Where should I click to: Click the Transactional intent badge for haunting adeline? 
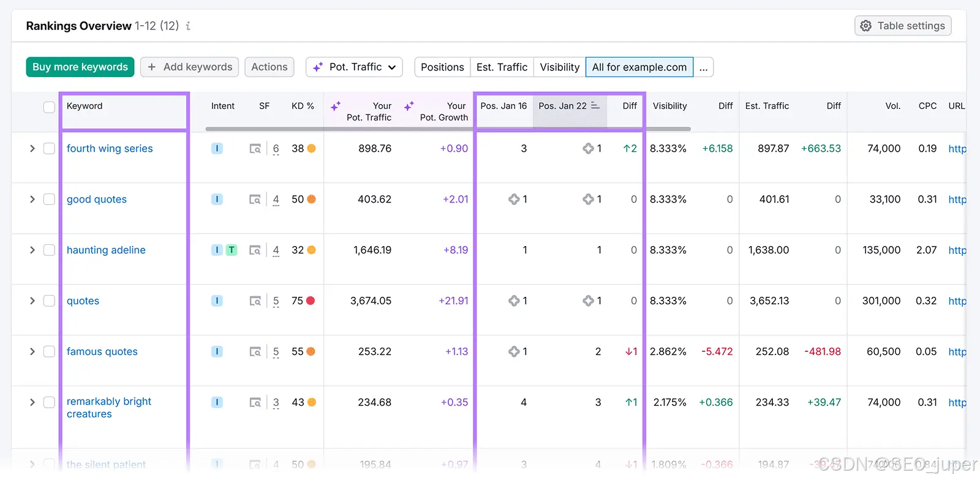click(x=232, y=250)
